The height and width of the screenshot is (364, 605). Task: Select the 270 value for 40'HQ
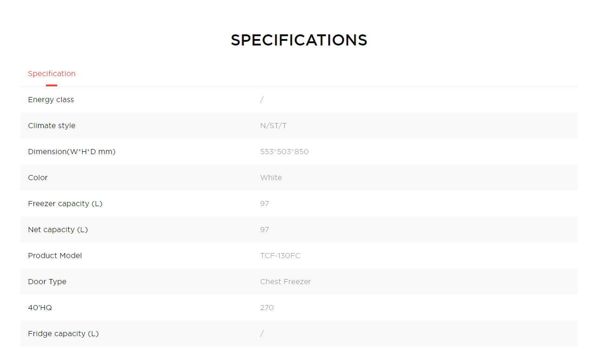tap(267, 308)
